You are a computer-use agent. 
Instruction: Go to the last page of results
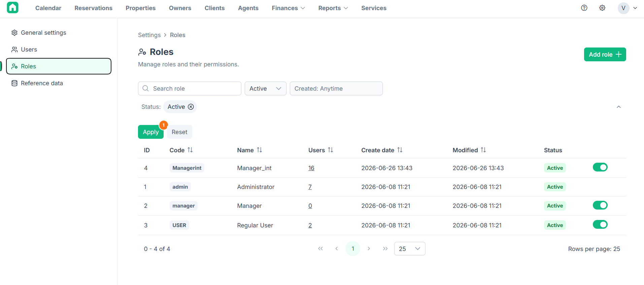pos(385,249)
